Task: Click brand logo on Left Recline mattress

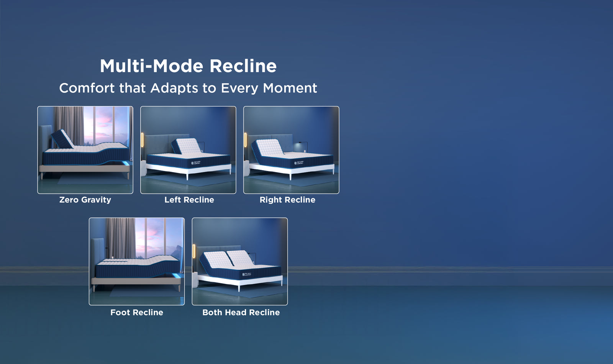Action: pos(195,163)
